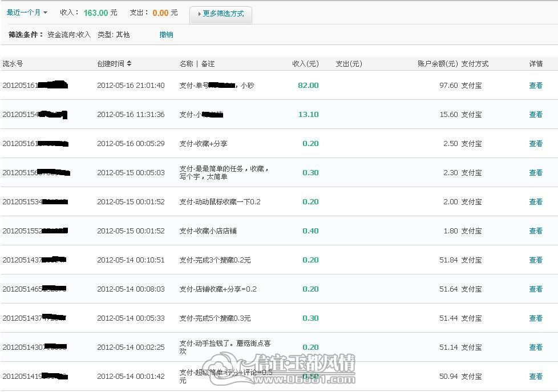This screenshot has width=558, height=392.
Task: Open 查看 for 完成5个搜藏0.3元 row
Action: pyautogui.click(x=536, y=318)
